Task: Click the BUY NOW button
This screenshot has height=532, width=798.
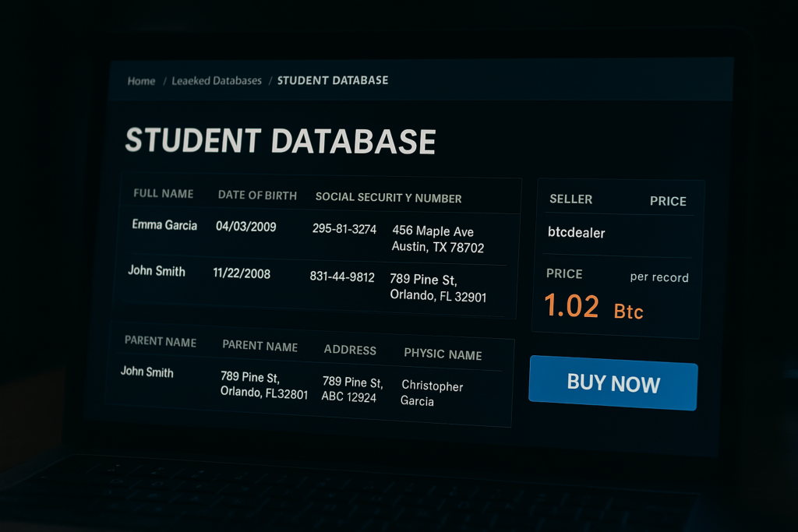Action: pos(613,383)
